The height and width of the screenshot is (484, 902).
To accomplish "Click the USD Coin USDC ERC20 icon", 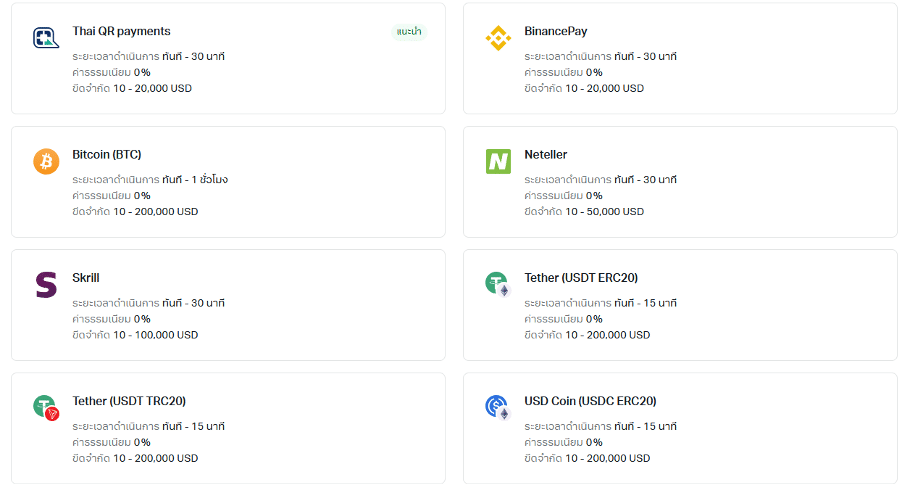I will (x=498, y=407).
